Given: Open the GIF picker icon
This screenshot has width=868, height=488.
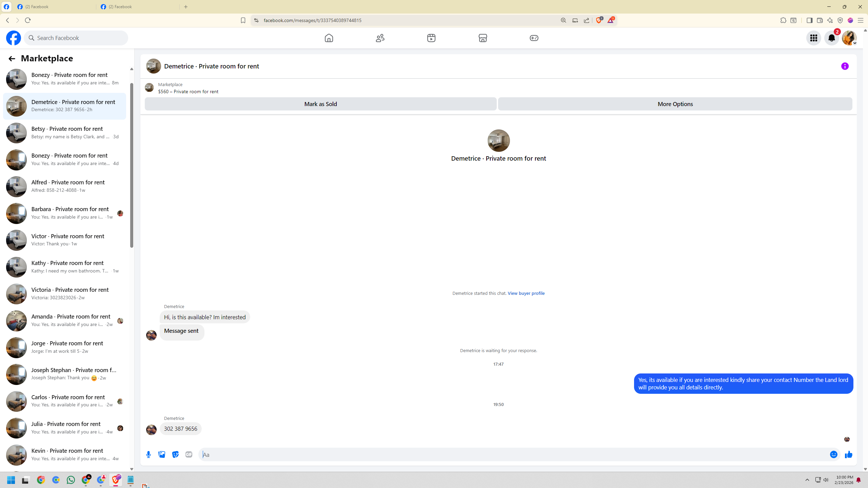Looking at the screenshot, I should (189, 454).
